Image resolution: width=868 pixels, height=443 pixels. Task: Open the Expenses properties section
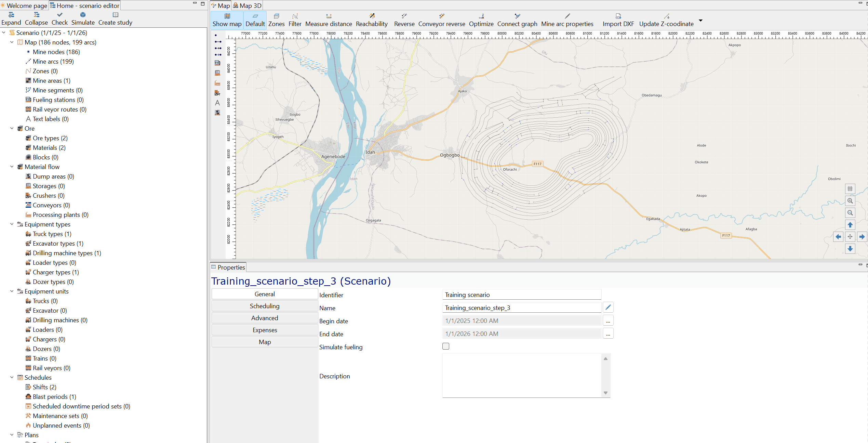(x=265, y=330)
